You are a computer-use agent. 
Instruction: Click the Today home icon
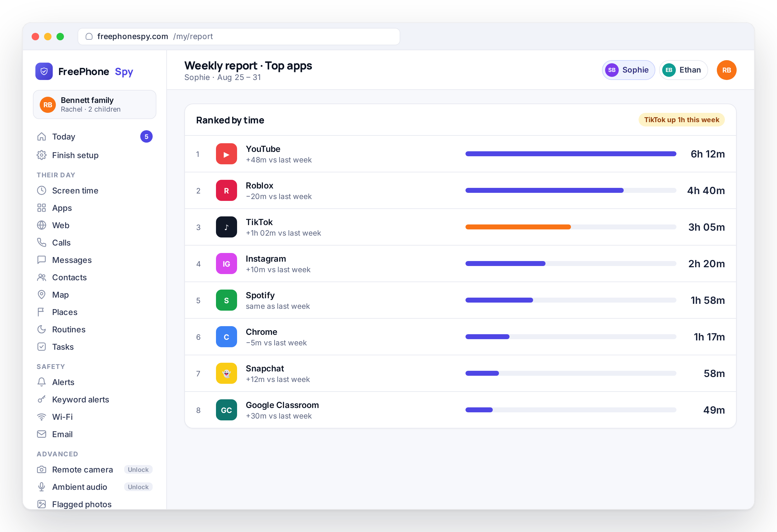pyautogui.click(x=42, y=137)
